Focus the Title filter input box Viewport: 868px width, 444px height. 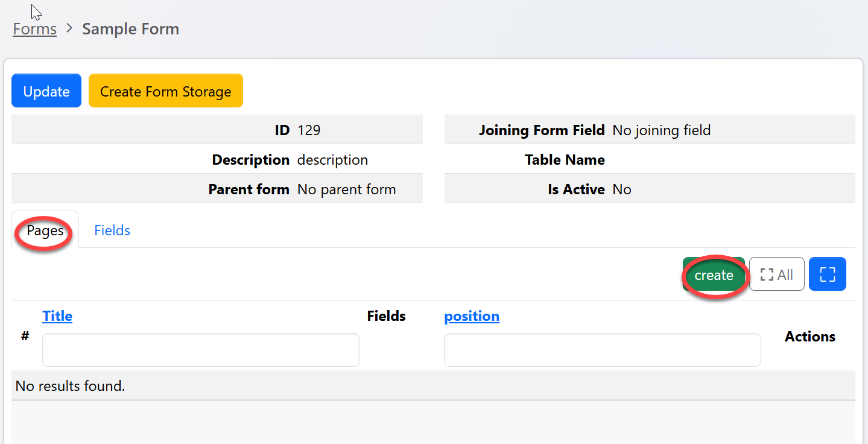[200, 350]
